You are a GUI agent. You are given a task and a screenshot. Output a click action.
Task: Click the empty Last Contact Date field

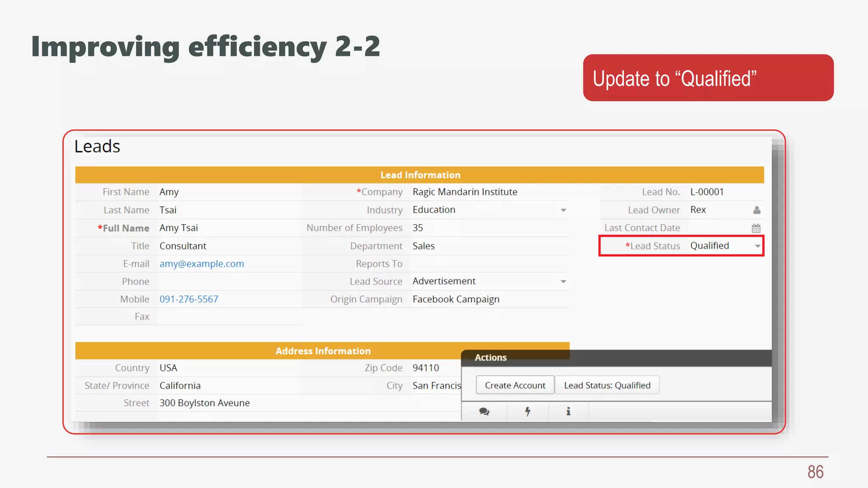(725, 228)
